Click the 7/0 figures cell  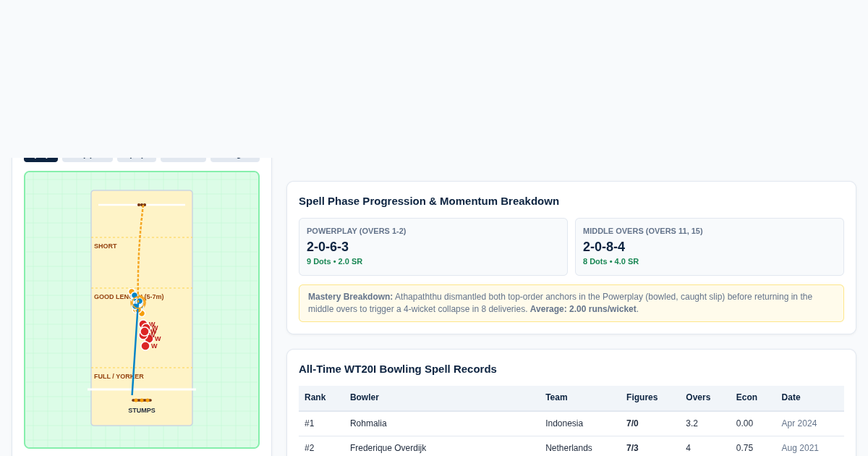click(x=632, y=423)
